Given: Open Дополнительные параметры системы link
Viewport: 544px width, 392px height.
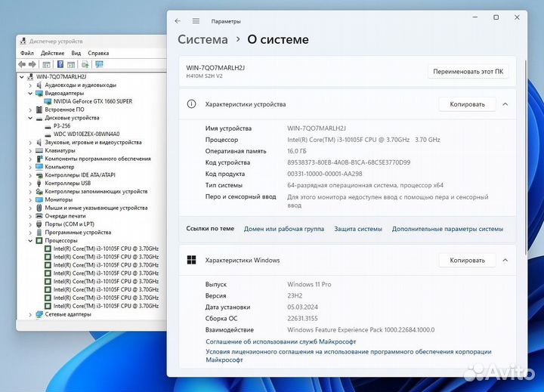Looking at the screenshot, I should [x=447, y=229].
